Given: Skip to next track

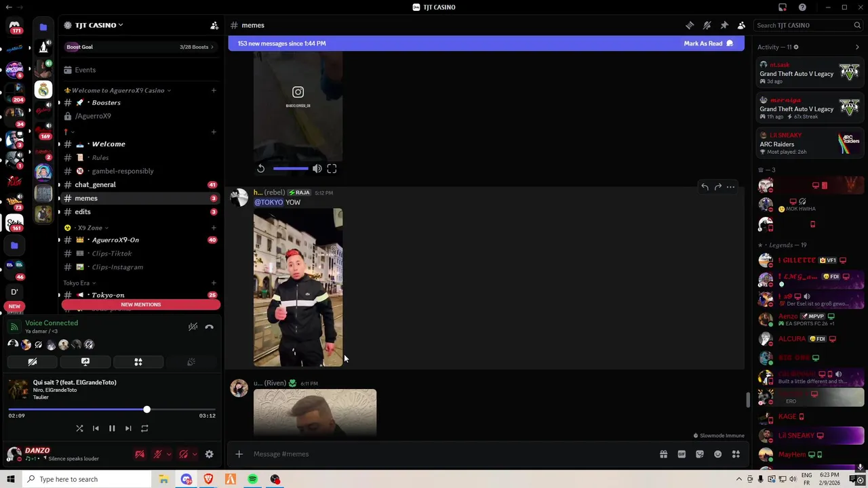Looking at the screenshot, I should [x=128, y=428].
